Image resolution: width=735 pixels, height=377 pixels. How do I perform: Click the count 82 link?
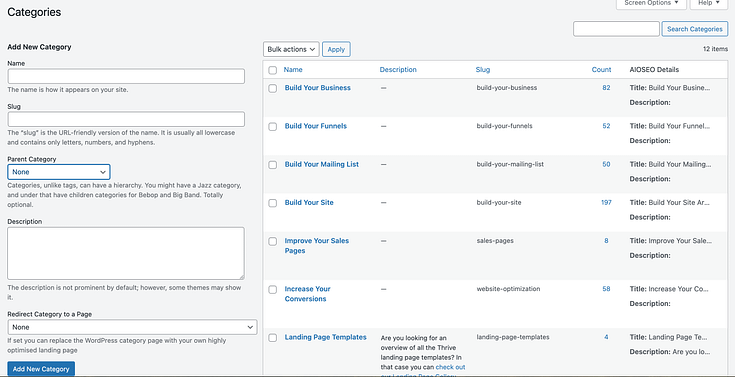(606, 88)
